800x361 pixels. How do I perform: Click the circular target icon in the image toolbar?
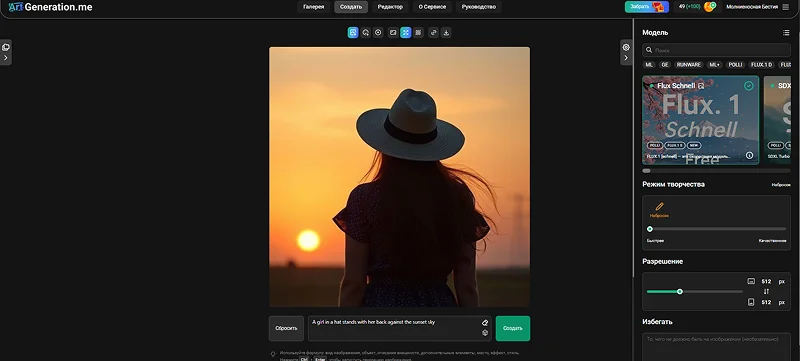pos(378,33)
